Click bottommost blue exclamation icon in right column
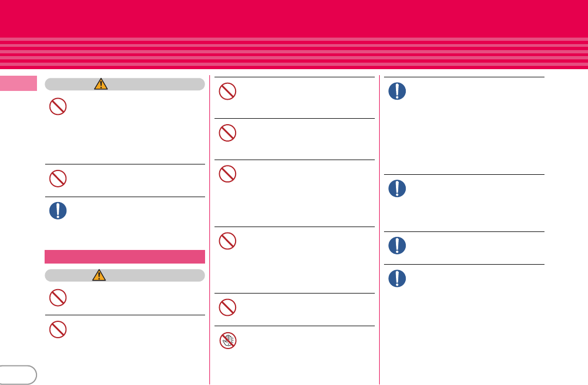The height and width of the screenshot is (385, 588). click(397, 278)
